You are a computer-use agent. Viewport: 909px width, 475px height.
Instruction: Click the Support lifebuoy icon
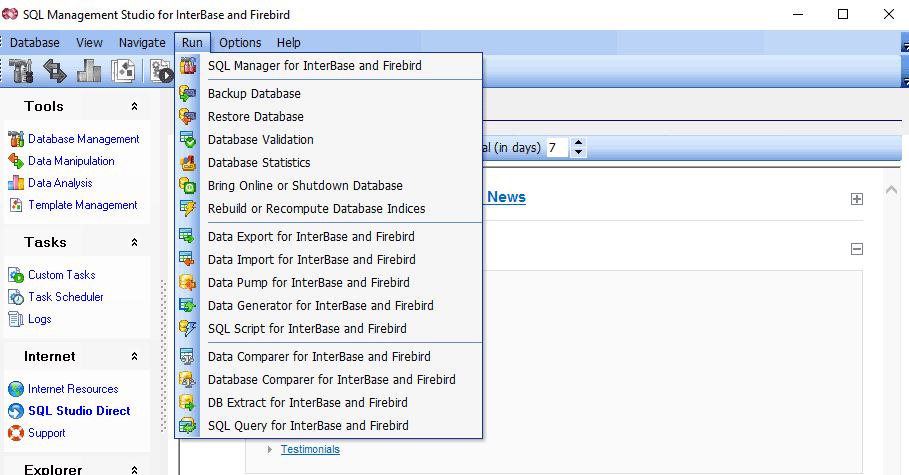[x=16, y=433]
